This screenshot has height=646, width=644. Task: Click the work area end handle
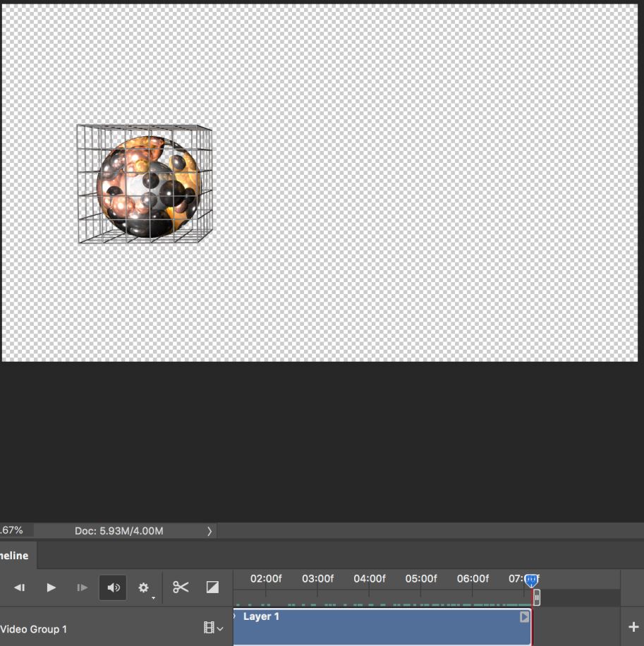(537, 597)
